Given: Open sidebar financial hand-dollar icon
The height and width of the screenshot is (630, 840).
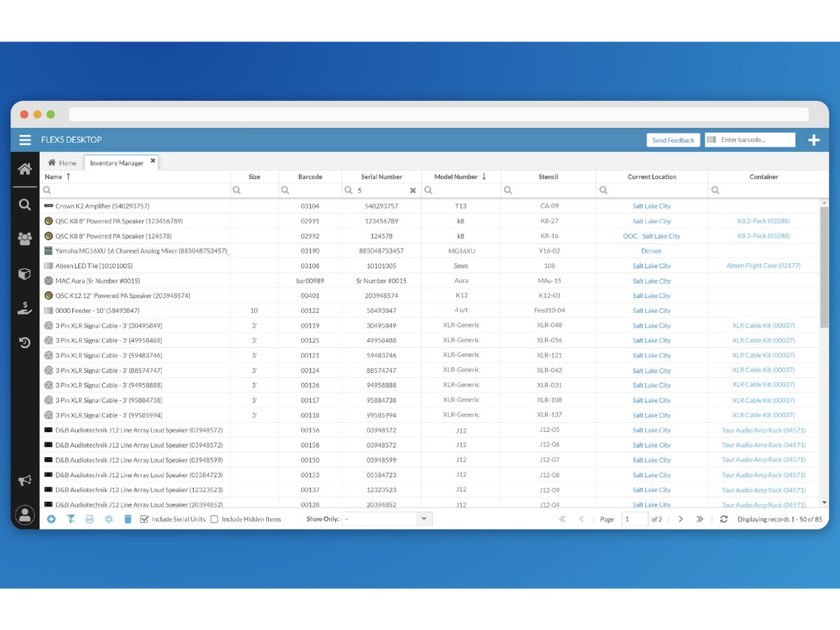Looking at the screenshot, I should [25, 308].
